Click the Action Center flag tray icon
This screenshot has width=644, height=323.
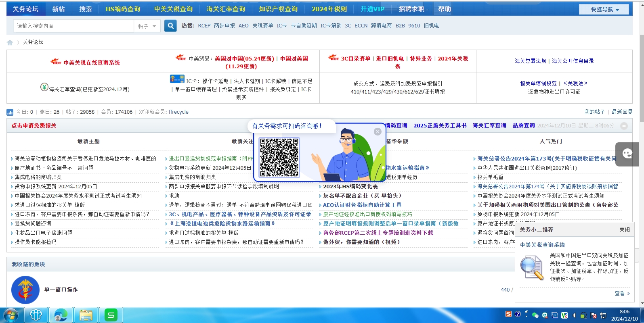pyautogui.click(x=594, y=315)
